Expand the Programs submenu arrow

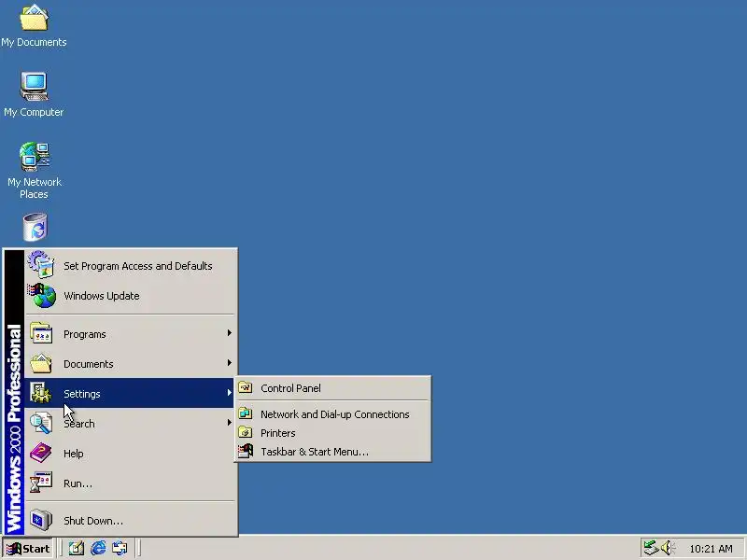pos(229,333)
